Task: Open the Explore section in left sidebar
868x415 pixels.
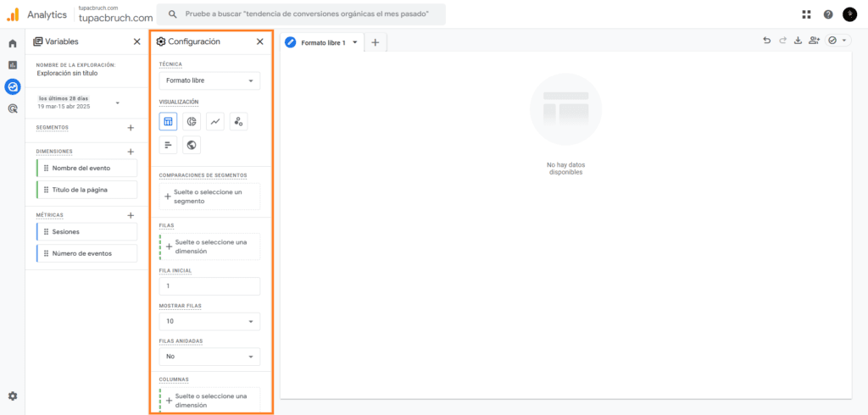Action: tap(13, 86)
